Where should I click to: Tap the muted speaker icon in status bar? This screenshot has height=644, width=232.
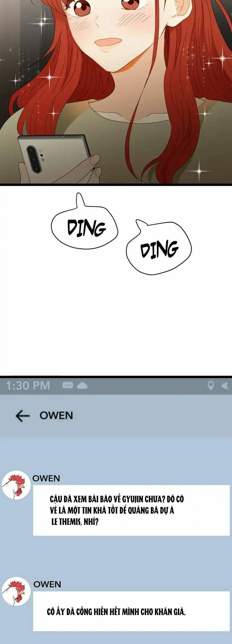pyautogui.click(x=225, y=385)
